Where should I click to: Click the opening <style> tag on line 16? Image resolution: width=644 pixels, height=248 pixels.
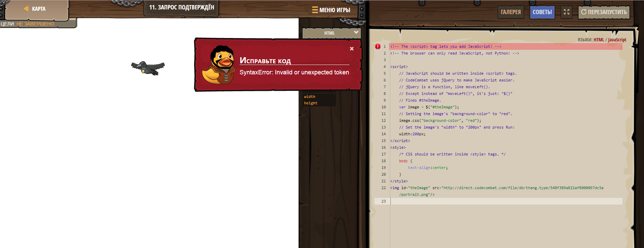click(x=398, y=147)
